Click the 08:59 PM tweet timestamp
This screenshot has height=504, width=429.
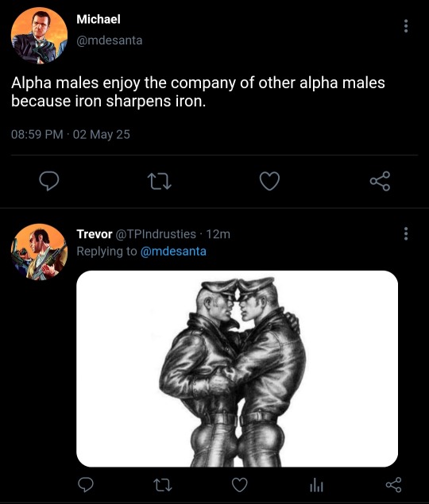[37, 134]
